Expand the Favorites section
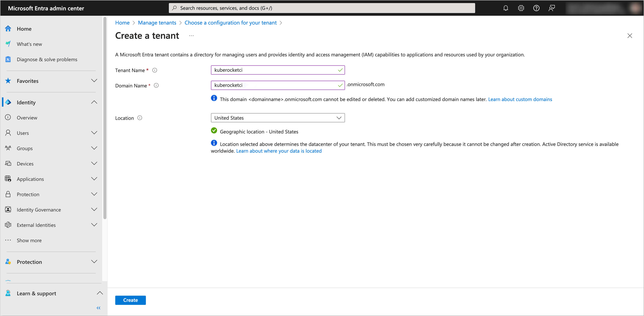The height and width of the screenshot is (316, 644). (94, 81)
